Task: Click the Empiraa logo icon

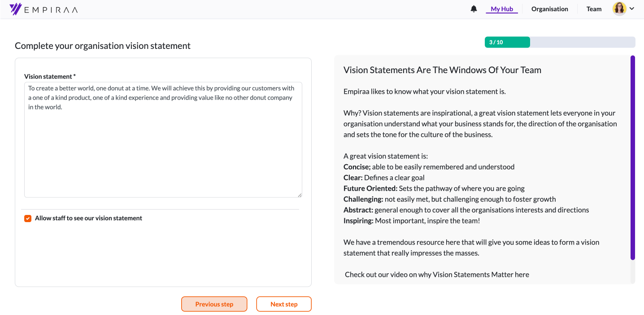Action: [16, 9]
